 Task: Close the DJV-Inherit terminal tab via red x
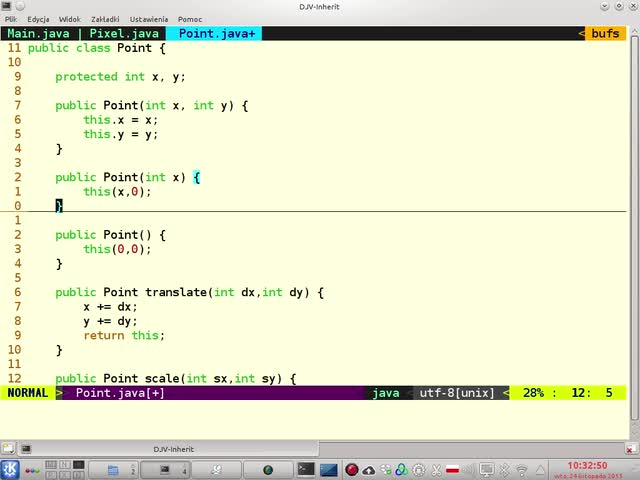point(629,450)
